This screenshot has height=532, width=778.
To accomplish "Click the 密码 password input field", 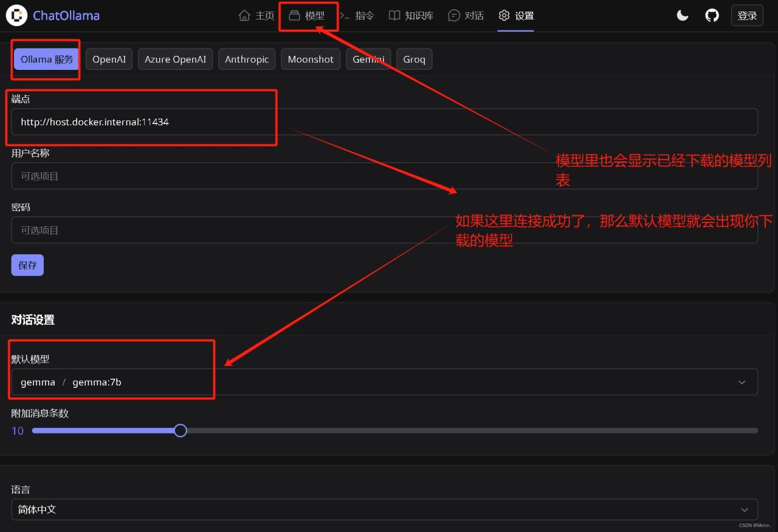I will 385,230.
